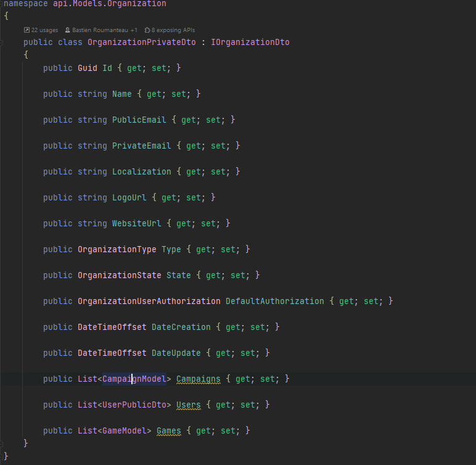This screenshot has height=465, width=476.
Task: Click the get accessor on the DateUpdate line
Action: tap(223, 353)
